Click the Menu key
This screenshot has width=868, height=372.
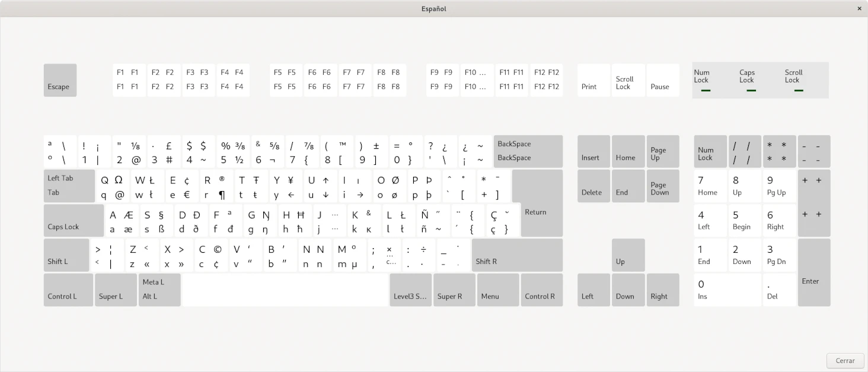[x=498, y=290]
